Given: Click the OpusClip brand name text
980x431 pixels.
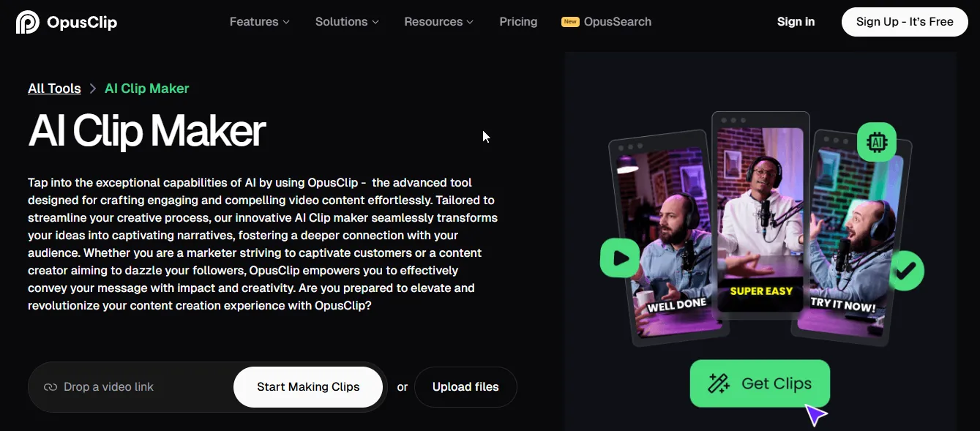Looking at the screenshot, I should click(82, 22).
